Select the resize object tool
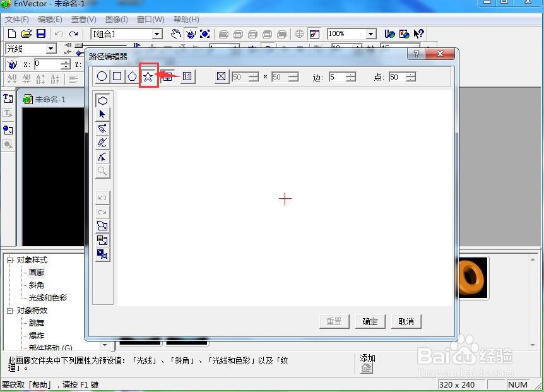This screenshot has width=544, height=392. (204, 33)
